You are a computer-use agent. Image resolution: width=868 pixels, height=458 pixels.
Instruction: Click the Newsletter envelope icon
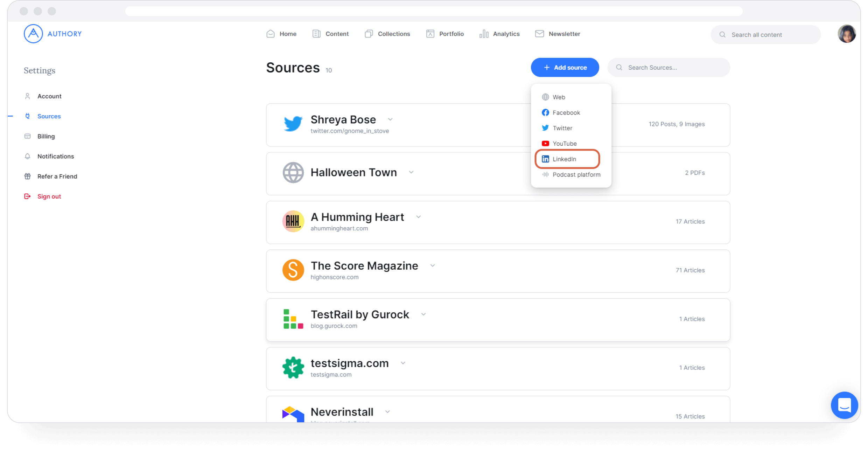(539, 34)
